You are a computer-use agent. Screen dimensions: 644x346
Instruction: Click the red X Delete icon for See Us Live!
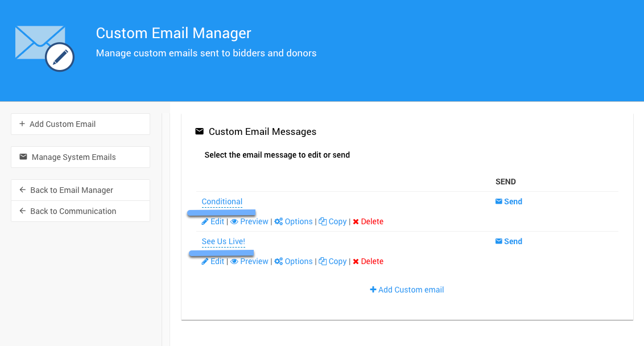pos(356,261)
